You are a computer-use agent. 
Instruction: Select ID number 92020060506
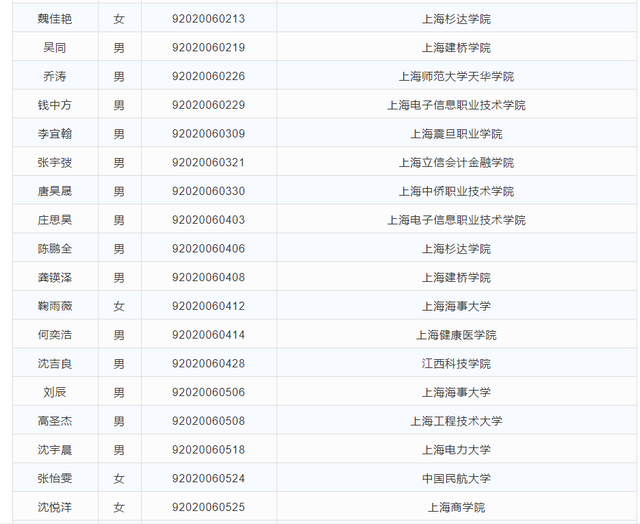click(x=208, y=393)
